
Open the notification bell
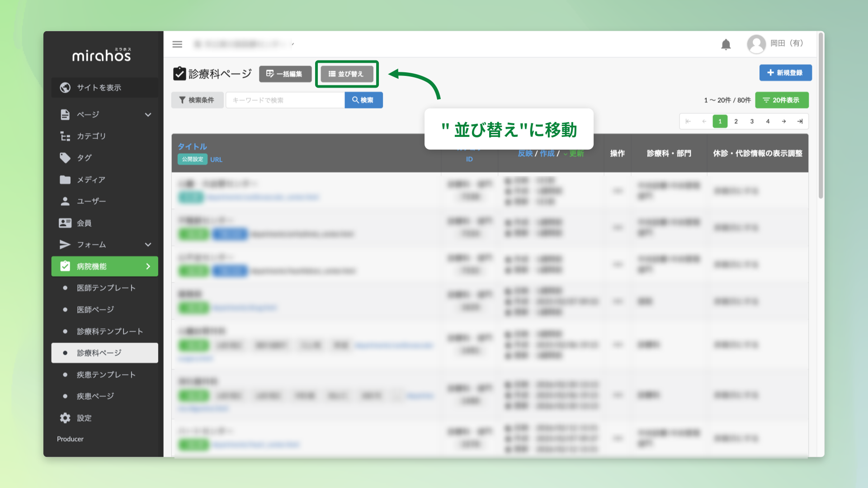tap(726, 44)
